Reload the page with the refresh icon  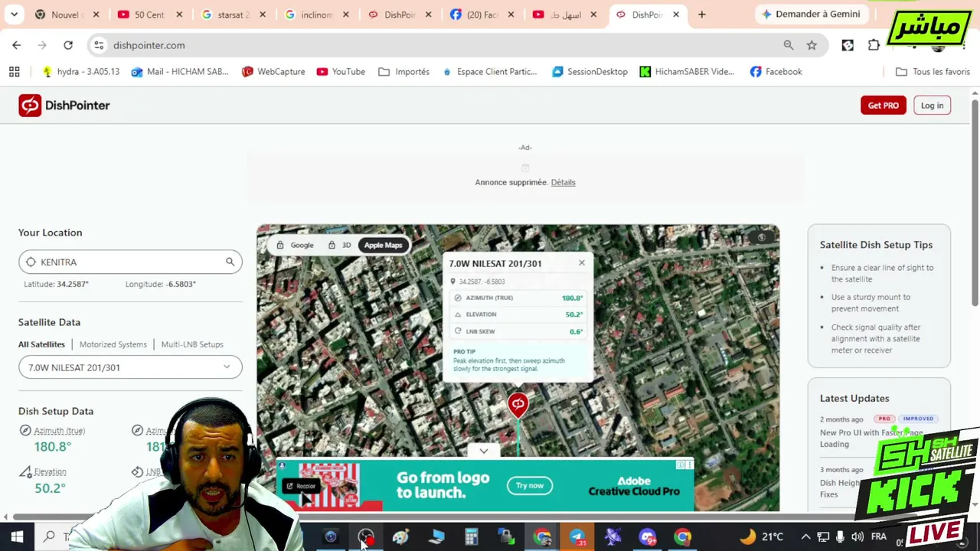coord(68,45)
